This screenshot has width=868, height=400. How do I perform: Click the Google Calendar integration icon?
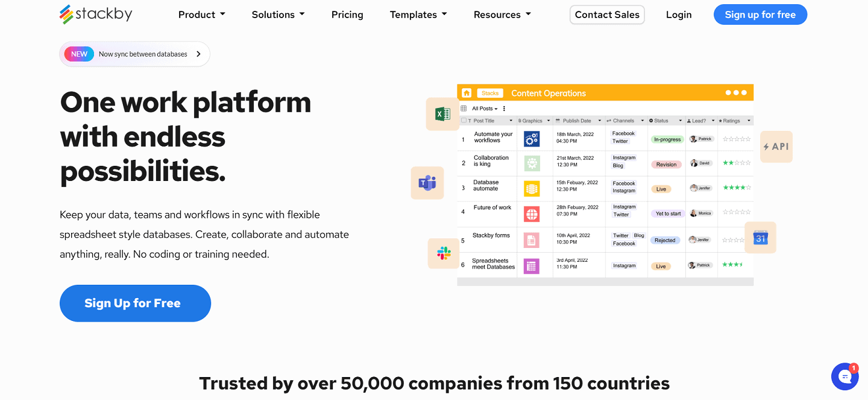coord(761,237)
